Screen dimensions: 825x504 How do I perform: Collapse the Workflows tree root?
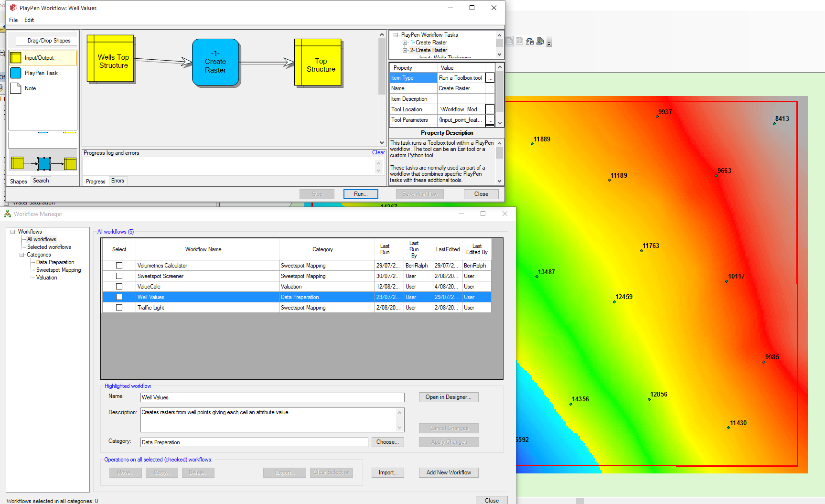coord(13,232)
